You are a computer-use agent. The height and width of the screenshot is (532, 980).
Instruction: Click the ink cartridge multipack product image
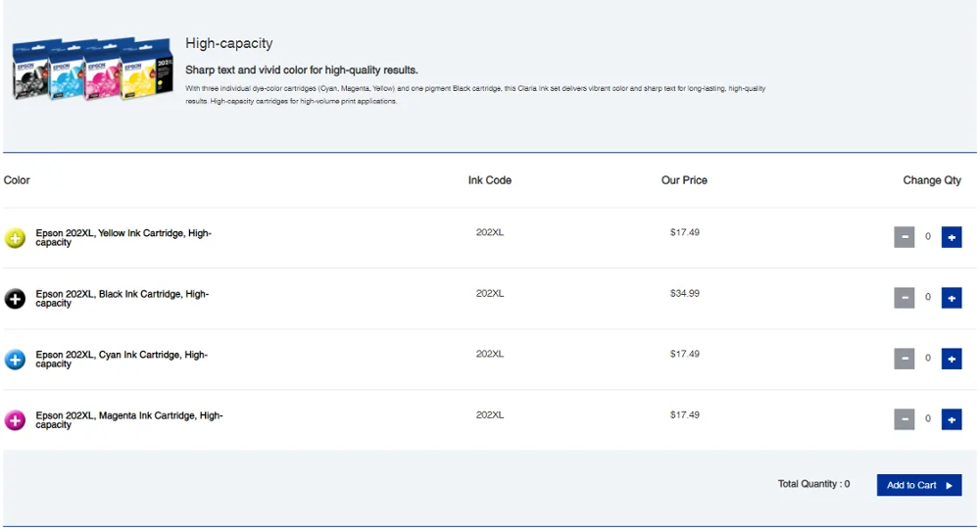(x=92, y=69)
